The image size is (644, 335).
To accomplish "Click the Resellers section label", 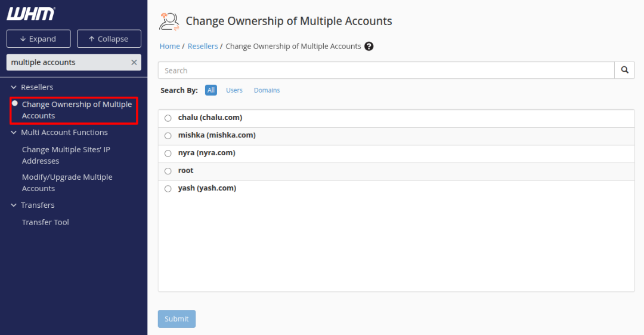I will click(37, 87).
